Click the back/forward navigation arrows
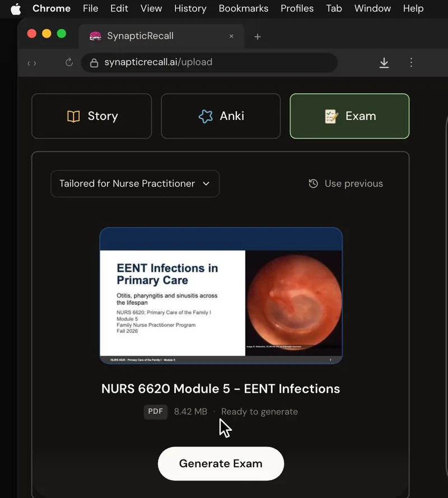The width and height of the screenshot is (448, 498). 32,63
